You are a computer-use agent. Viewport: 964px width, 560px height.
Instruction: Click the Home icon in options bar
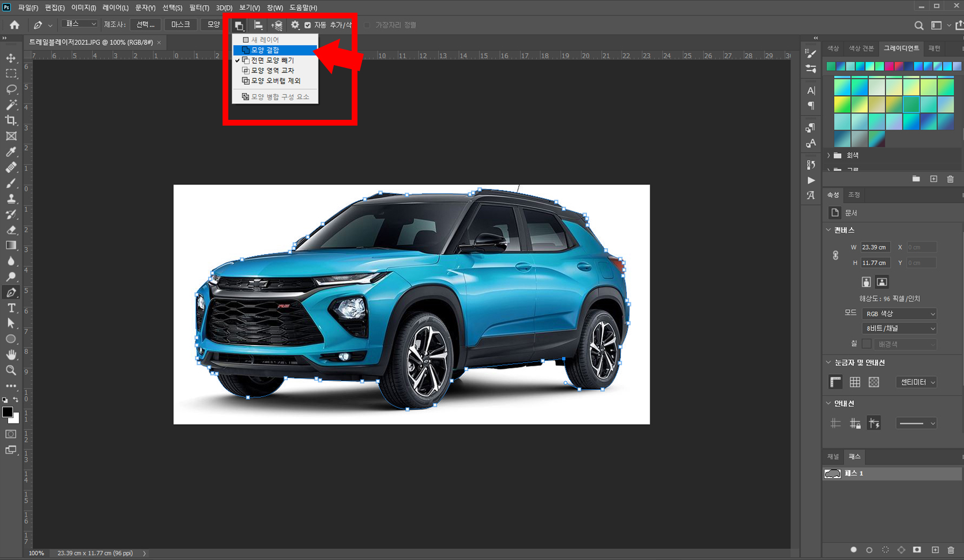click(x=14, y=25)
